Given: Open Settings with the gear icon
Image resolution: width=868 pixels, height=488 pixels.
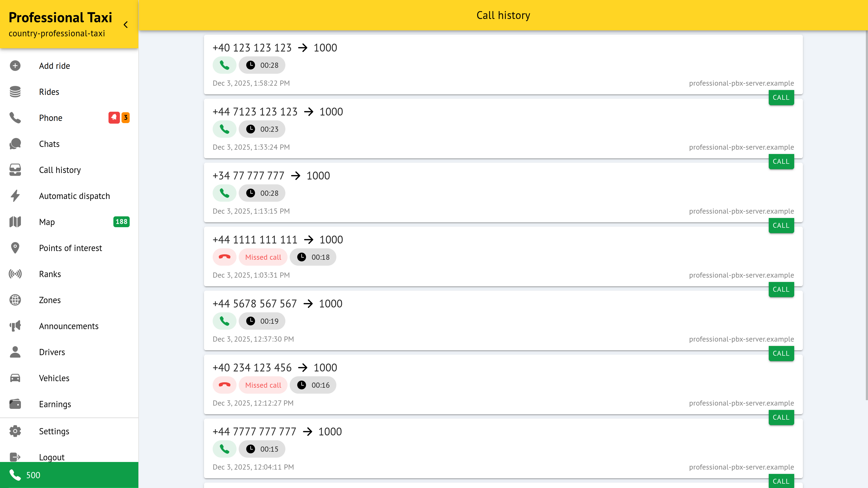Looking at the screenshot, I should 15,431.
